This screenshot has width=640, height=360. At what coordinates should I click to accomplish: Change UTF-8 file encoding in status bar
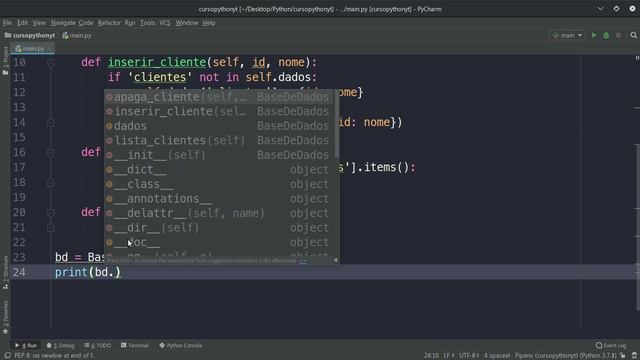[469, 356]
